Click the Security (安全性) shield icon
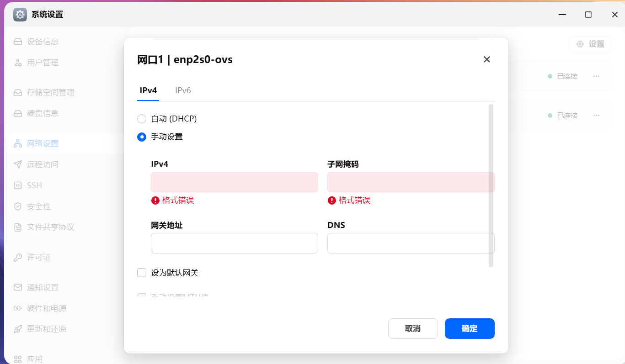Image resolution: width=625 pixels, height=364 pixels. [18, 206]
